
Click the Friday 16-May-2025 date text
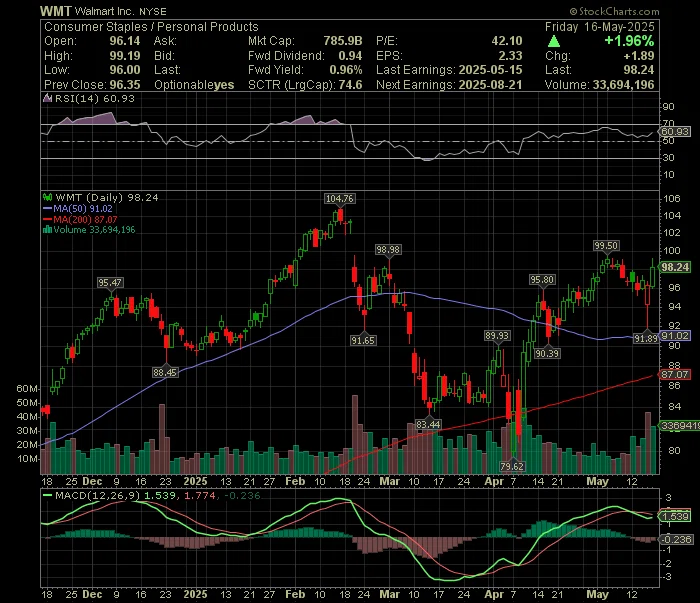pyautogui.click(x=600, y=27)
